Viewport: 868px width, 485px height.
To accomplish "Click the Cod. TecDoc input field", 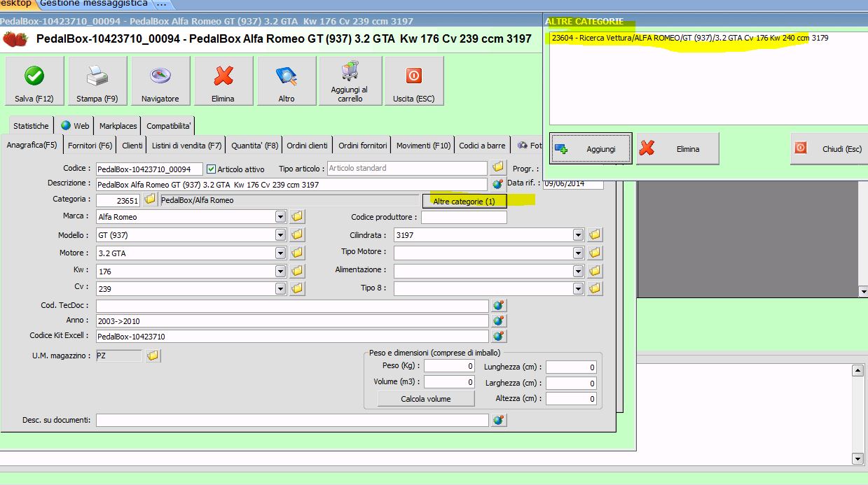I will click(292, 306).
